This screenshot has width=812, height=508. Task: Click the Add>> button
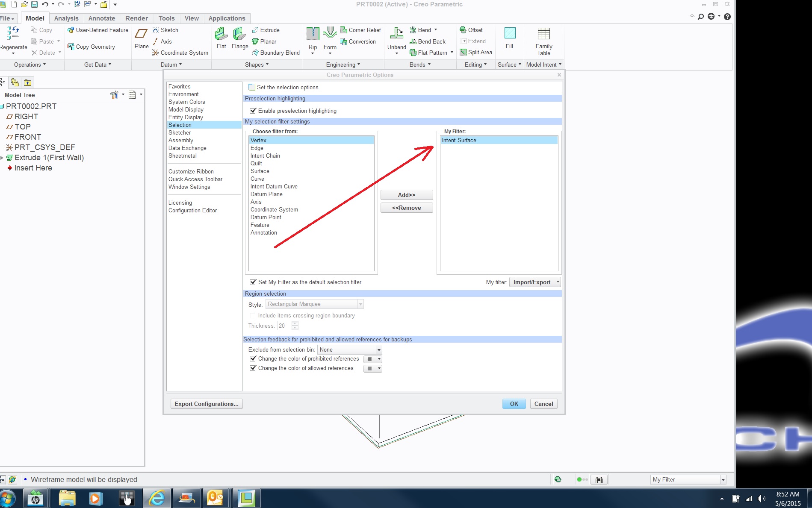(x=407, y=195)
